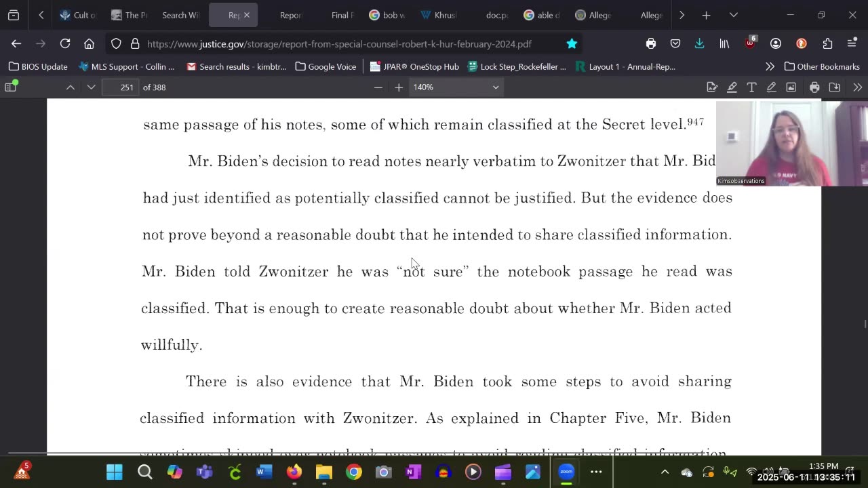Open the Library bookmarks and history icon
Screen dimensions: 868x488
(724, 43)
